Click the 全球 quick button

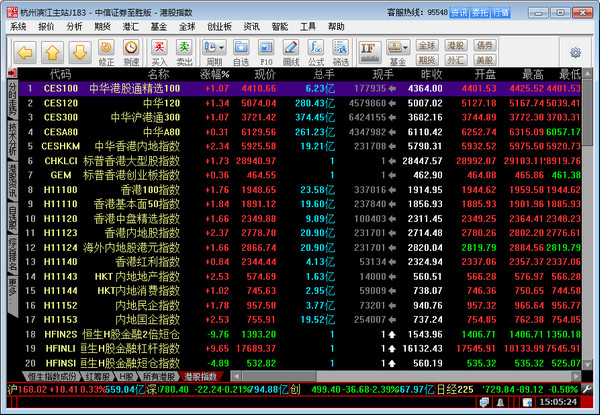click(x=427, y=46)
